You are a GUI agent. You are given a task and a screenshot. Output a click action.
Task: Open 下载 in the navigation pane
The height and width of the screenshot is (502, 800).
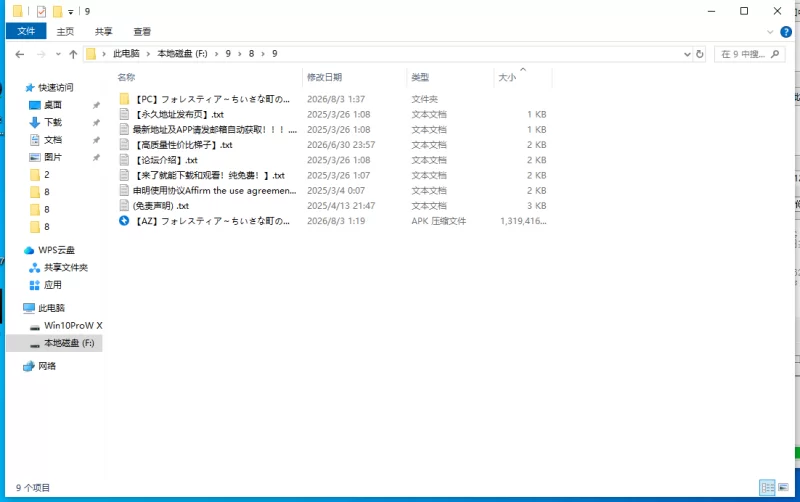(53, 122)
